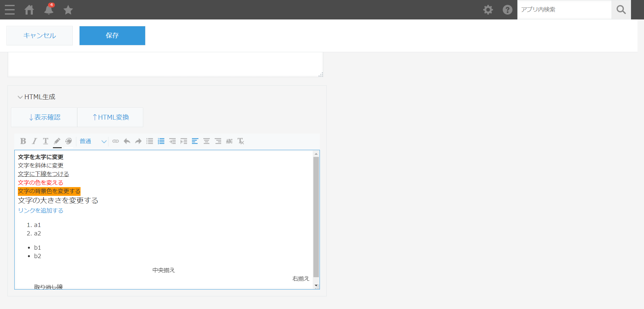Collapse the HTML生成 section
Screen dimensions: 644x309
20,97
